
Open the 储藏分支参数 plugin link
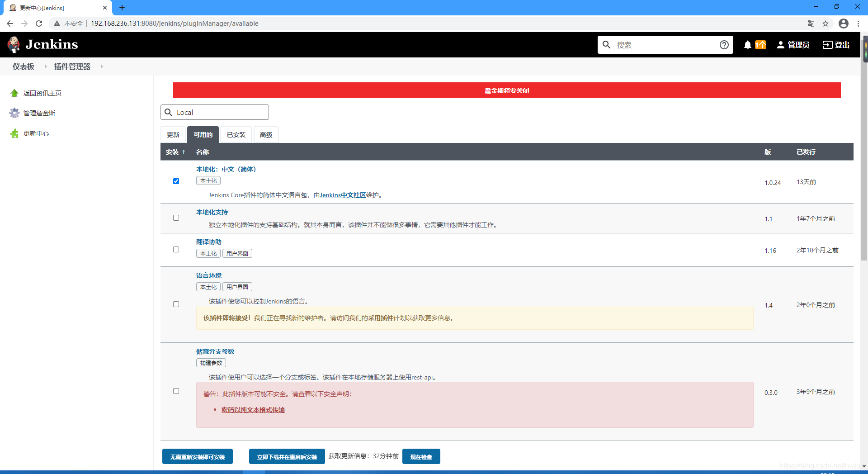click(x=215, y=351)
